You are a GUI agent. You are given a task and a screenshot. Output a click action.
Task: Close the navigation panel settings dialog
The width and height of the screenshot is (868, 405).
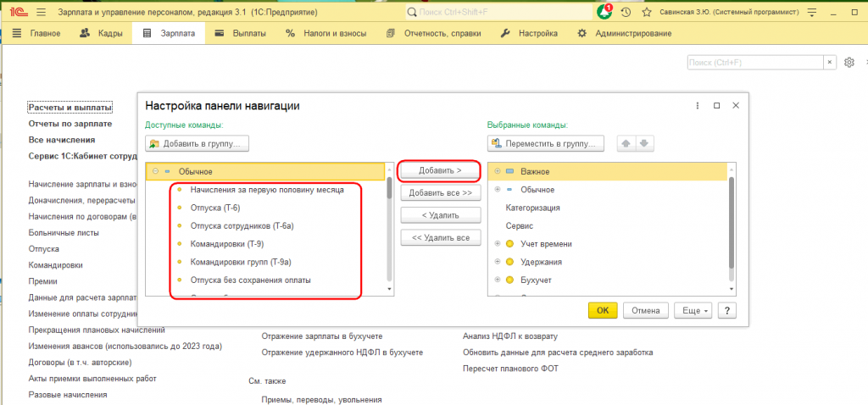[x=735, y=106]
